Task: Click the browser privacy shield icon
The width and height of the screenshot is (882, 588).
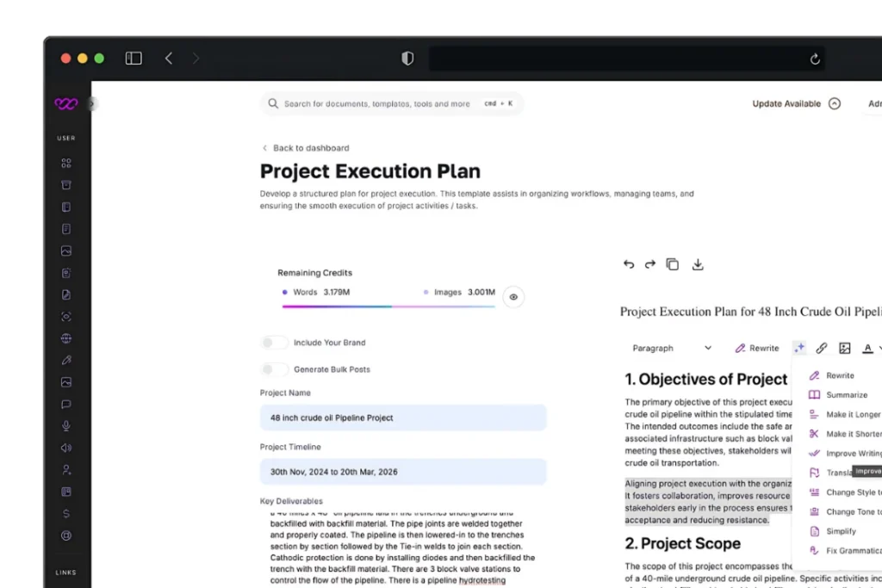Action: click(x=407, y=59)
